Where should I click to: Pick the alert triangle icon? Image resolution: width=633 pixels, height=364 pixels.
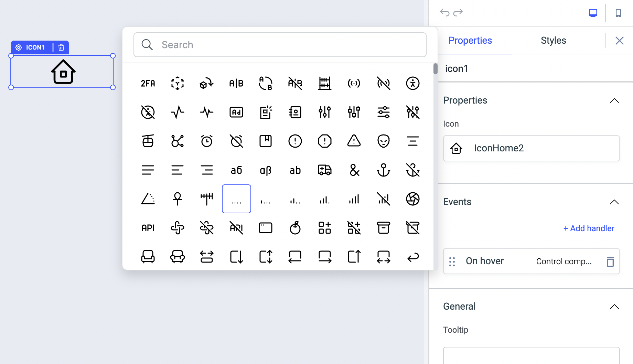click(354, 141)
